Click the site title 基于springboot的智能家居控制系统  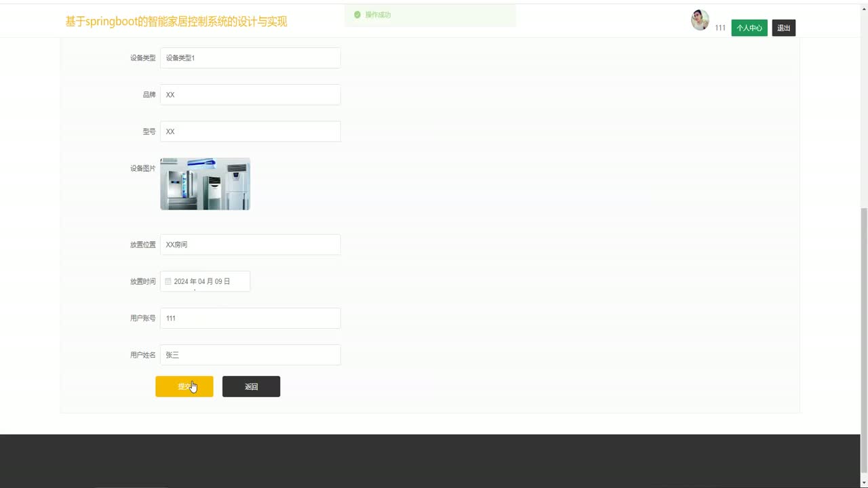pos(176,22)
